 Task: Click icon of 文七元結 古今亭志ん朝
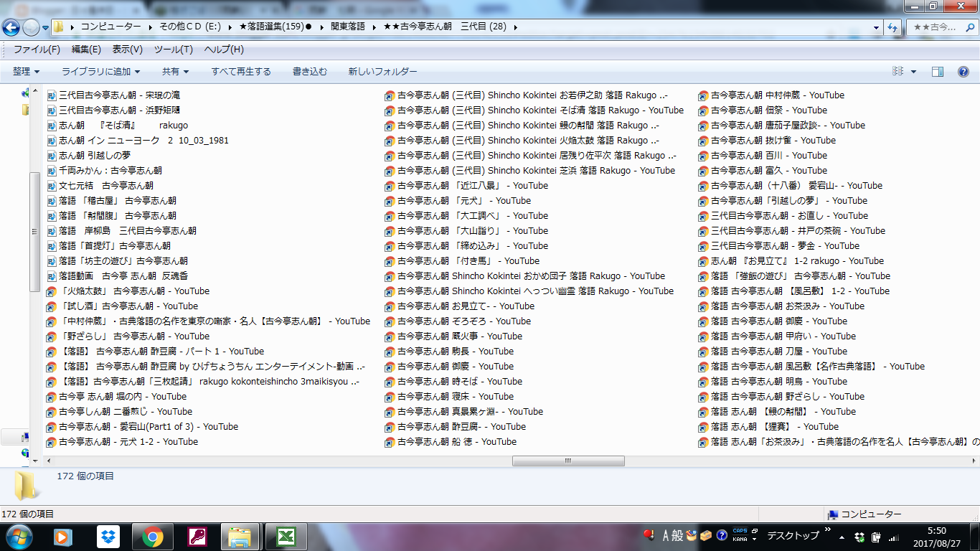pyautogui.click(x=52, y=186)
